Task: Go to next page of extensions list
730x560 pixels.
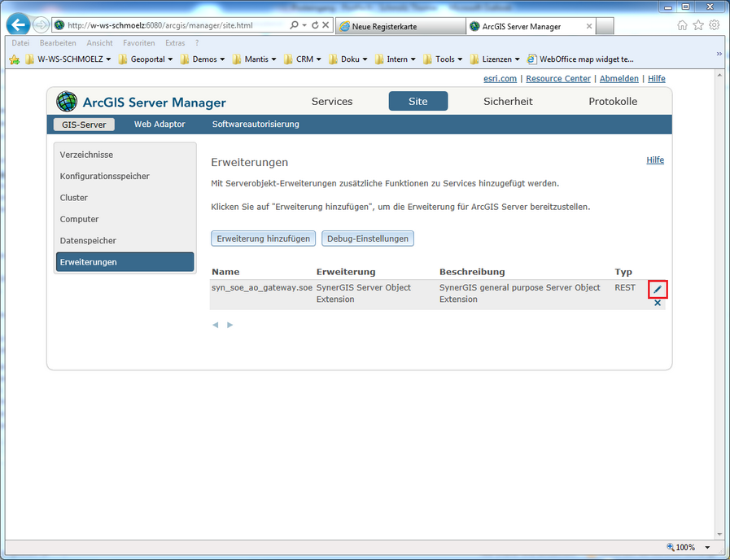Action: click(x=230, y=325)
